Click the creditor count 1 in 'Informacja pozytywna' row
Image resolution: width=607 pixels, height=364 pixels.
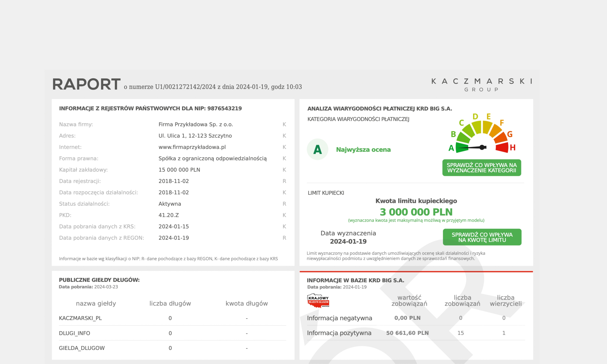pyautogui.click(x=504, y=333)
